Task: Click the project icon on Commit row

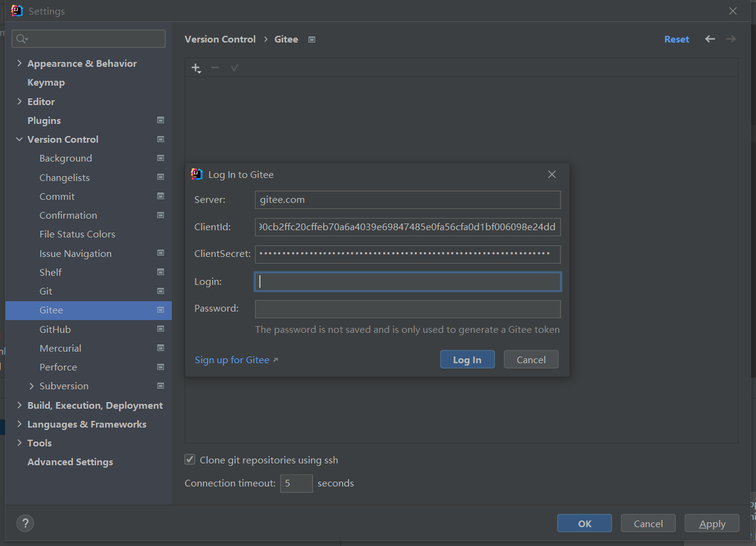Action: click(160, 196)
